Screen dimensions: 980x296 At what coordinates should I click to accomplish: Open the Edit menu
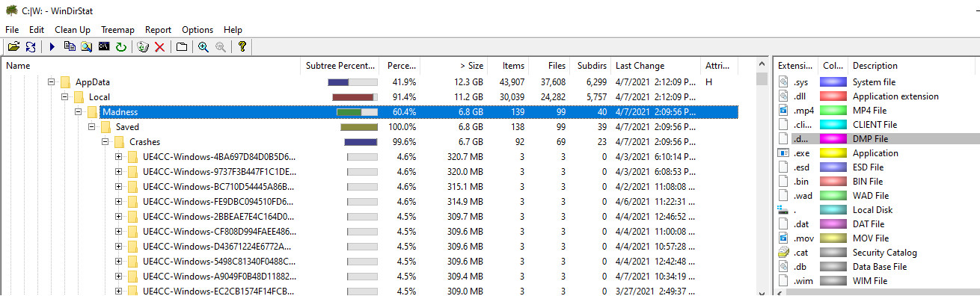37,30
